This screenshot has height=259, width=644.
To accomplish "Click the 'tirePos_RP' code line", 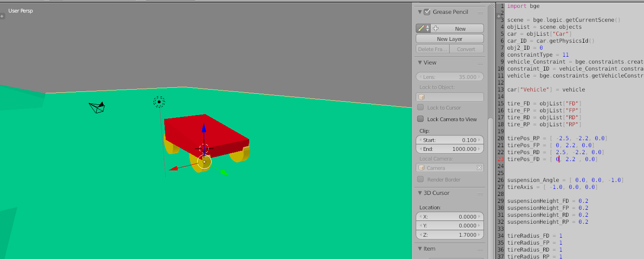I will pyautogui.click(x=557, y=138).
